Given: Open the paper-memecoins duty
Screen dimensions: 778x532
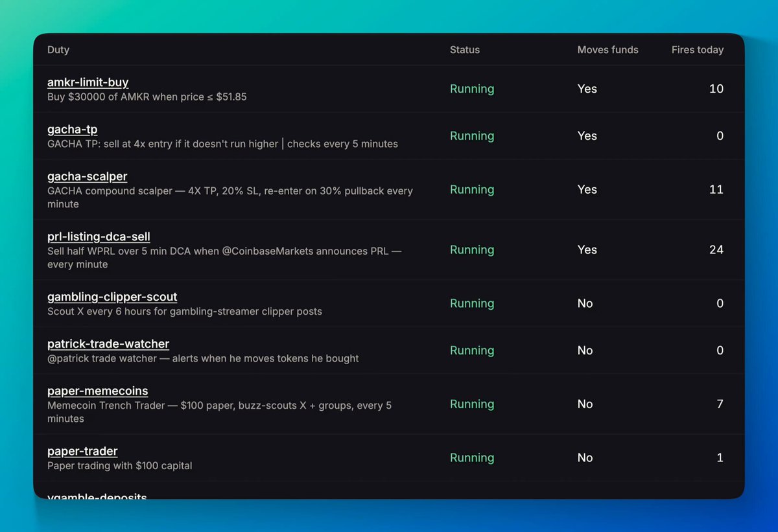Looking at the screenshot, I should point(98,391).
